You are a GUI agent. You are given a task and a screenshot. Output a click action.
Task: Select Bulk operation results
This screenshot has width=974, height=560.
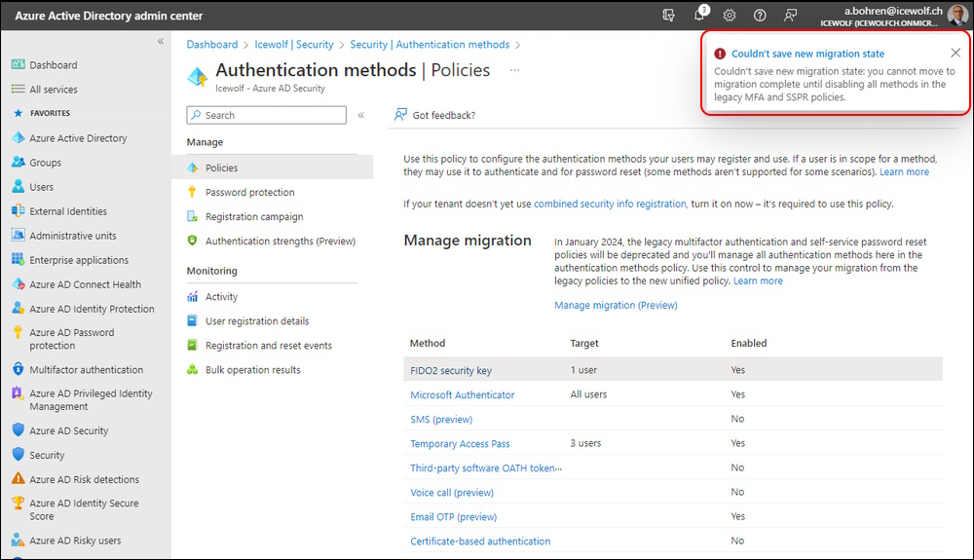pos(253,370)
